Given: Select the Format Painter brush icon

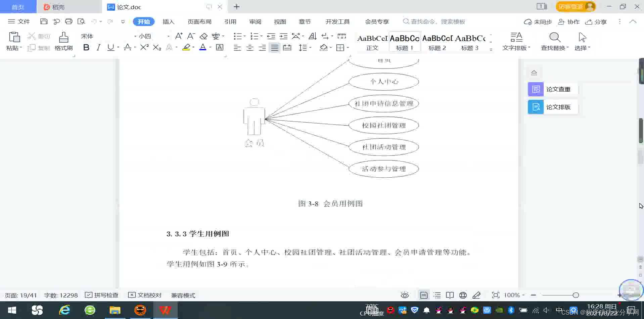Looking at the screenshot, I should (x=63, y=37).
